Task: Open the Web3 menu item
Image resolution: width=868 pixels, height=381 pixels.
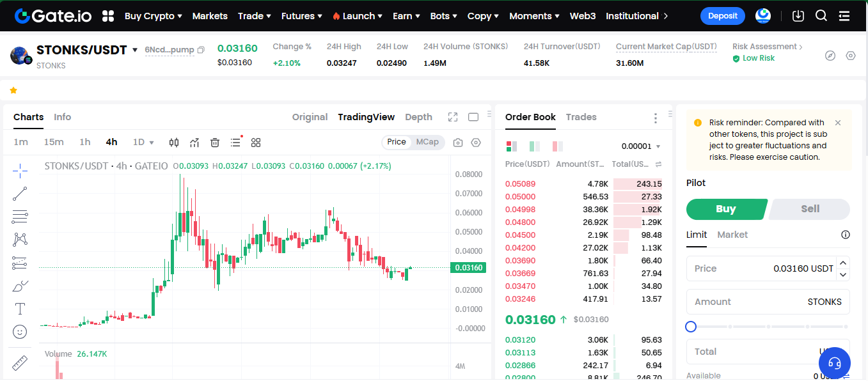Action: tap(583, 16)
